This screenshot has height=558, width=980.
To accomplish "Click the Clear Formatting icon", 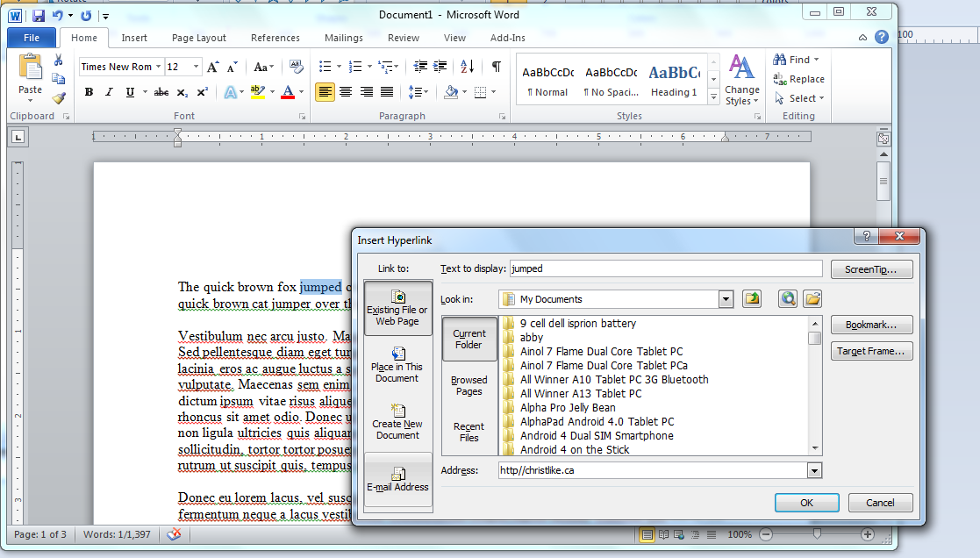I will pyautogui.click(x=296, y=67).
